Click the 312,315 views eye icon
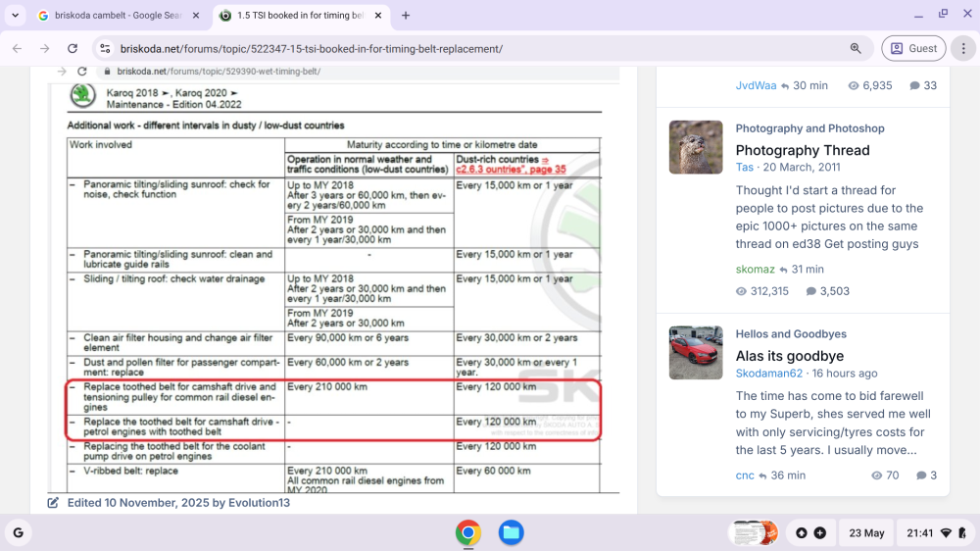Image resolution: width=980 pixels, height=551 pixels. pyautogui.click(x=741, y=291)
